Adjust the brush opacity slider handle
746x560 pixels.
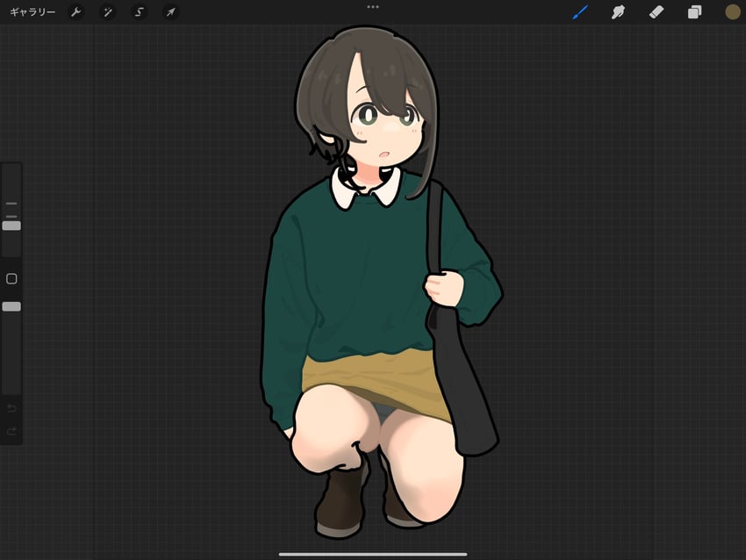pos(11,306)
